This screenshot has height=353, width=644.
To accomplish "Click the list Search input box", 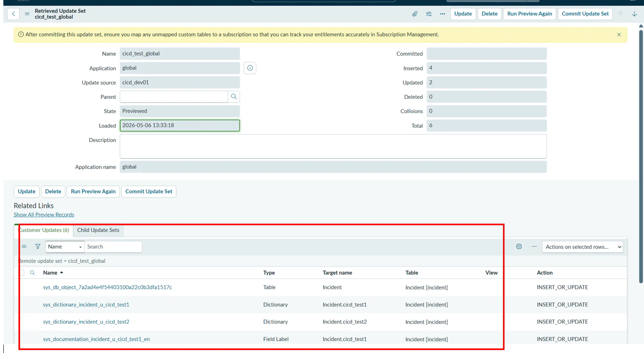I will coord(113,247).
